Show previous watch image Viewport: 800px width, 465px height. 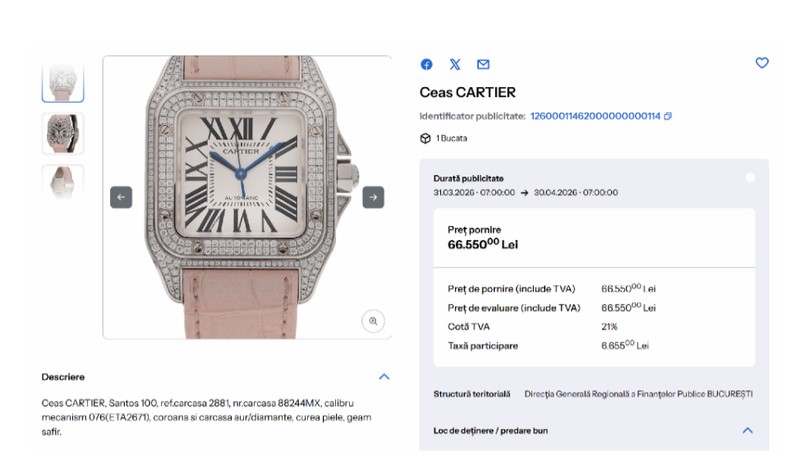(x=121, y=197)
